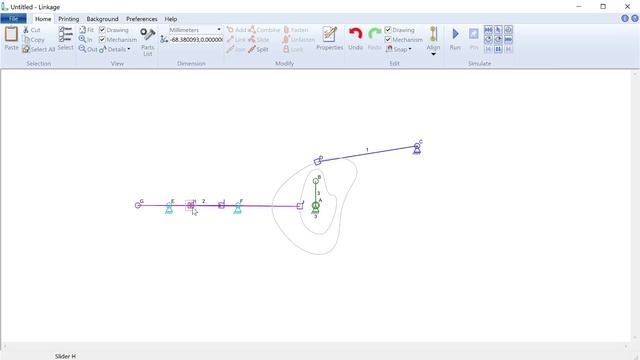Switch to the Printing tab
Viewport: 640px width, 360px height.
[x=69, y=19]
